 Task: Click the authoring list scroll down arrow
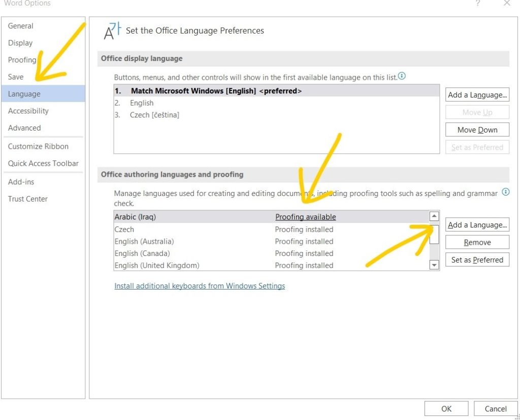point(434,265)
